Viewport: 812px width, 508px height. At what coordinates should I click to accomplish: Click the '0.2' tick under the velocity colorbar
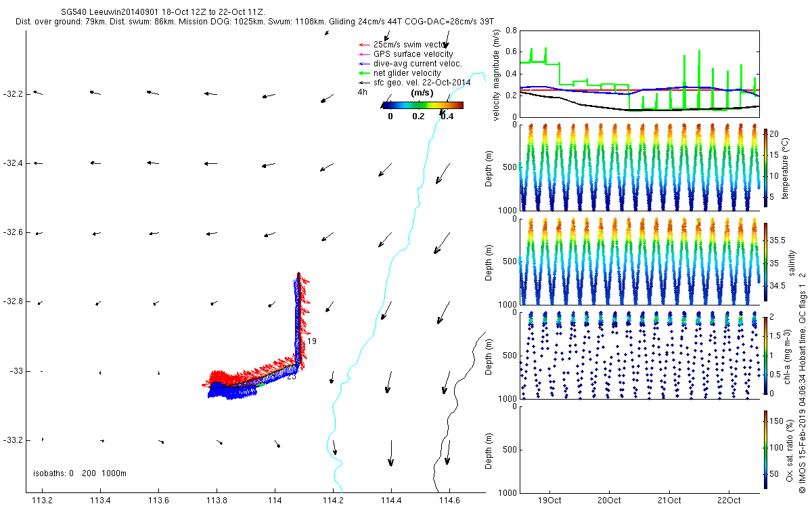[418, 116]
